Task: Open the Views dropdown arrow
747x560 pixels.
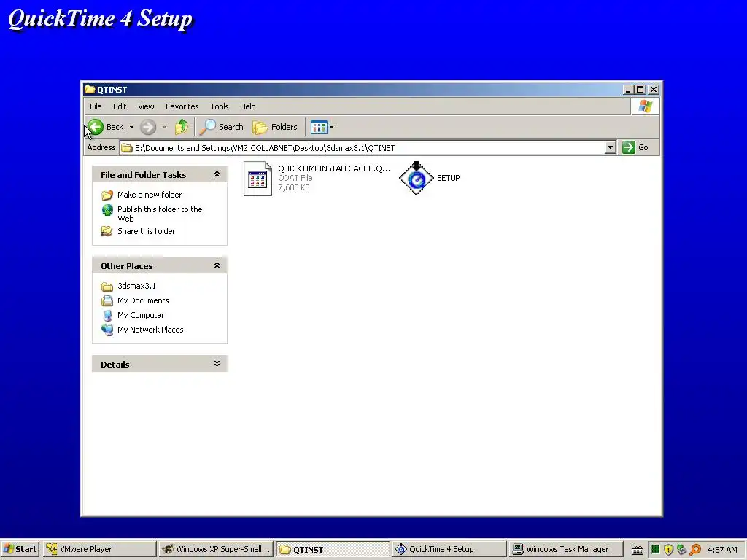Action: [332, 127]
